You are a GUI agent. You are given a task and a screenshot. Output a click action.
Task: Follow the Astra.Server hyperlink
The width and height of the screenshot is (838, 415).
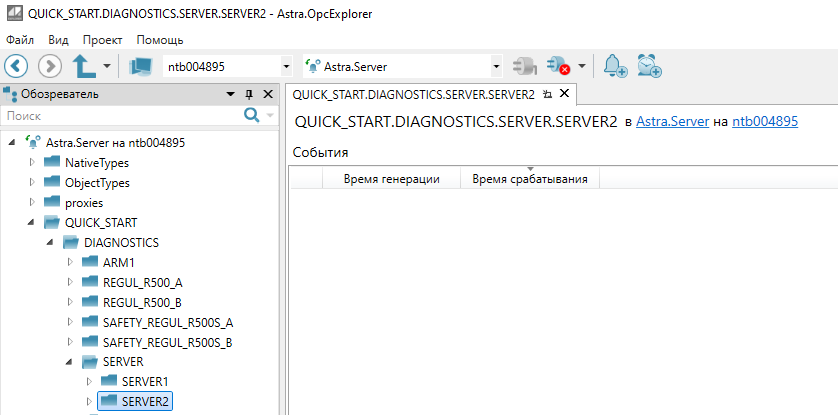(672, 122)
